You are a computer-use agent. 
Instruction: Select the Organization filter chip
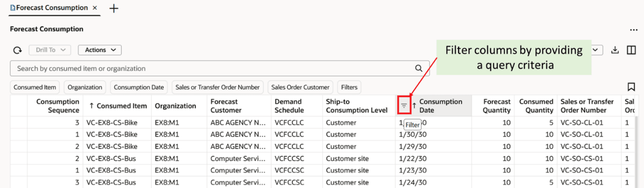tap(85, 87)
